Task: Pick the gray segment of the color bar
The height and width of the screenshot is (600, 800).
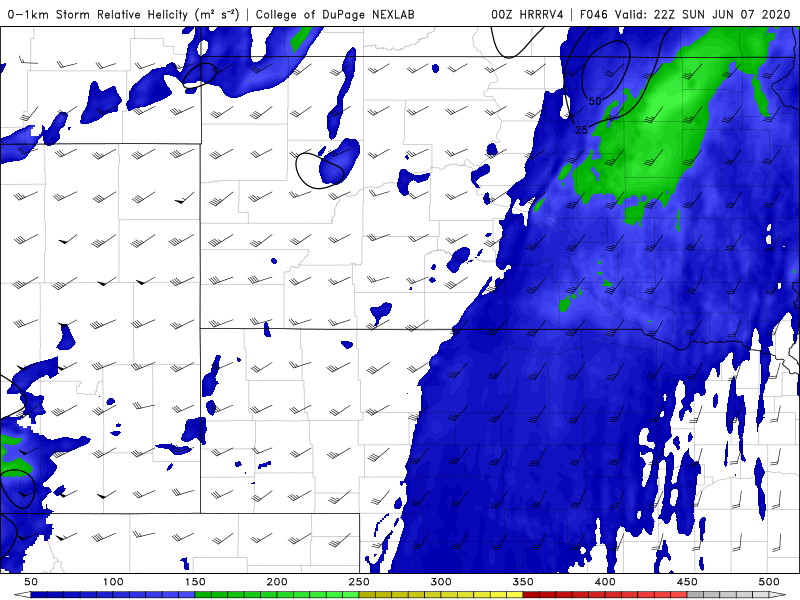Action: click(x=728, y=595)
